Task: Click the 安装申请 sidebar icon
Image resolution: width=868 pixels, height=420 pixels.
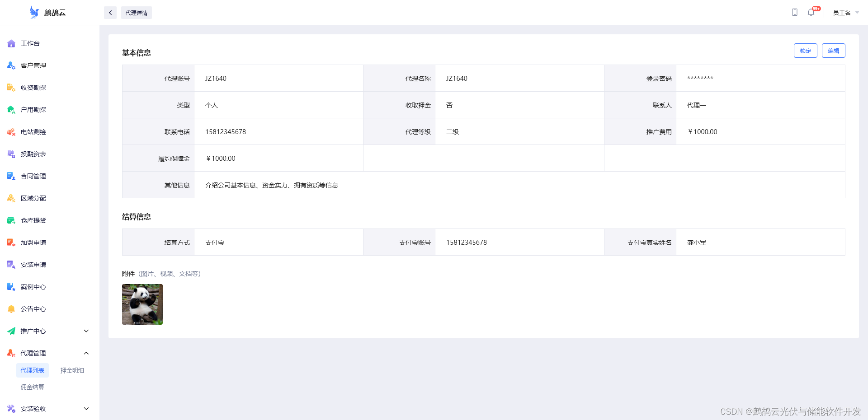Action: click(11, 265)
